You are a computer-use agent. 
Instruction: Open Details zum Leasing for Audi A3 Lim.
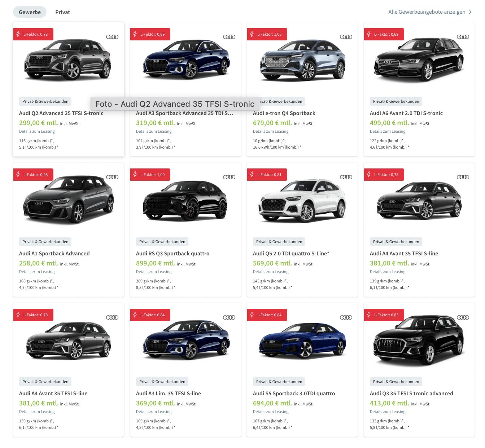154,412
